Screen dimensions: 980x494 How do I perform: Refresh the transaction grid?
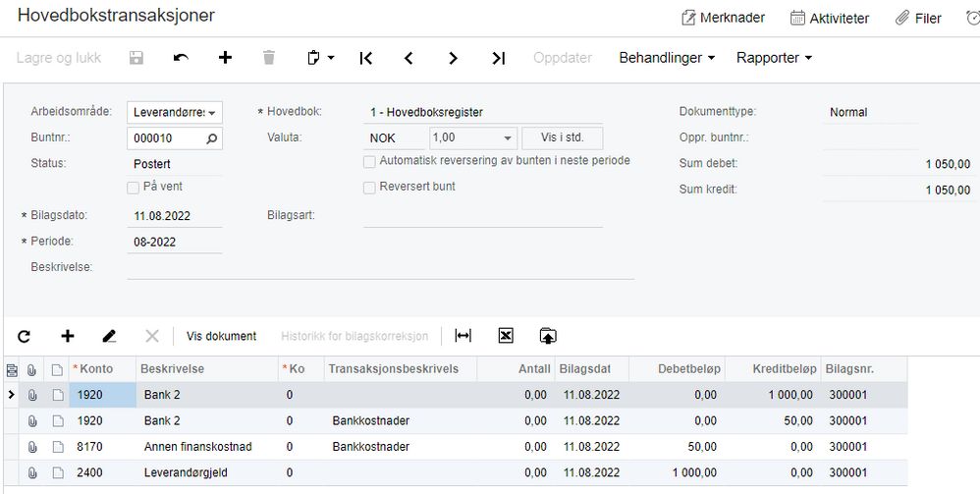point(24,336)
